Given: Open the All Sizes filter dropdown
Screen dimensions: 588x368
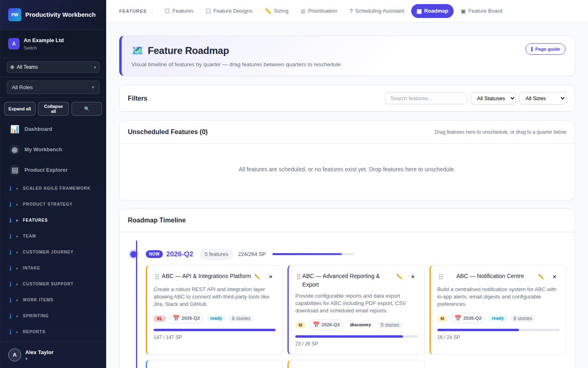Looking at the screenshot, I should pyautogui.click(x=543, y=98).
